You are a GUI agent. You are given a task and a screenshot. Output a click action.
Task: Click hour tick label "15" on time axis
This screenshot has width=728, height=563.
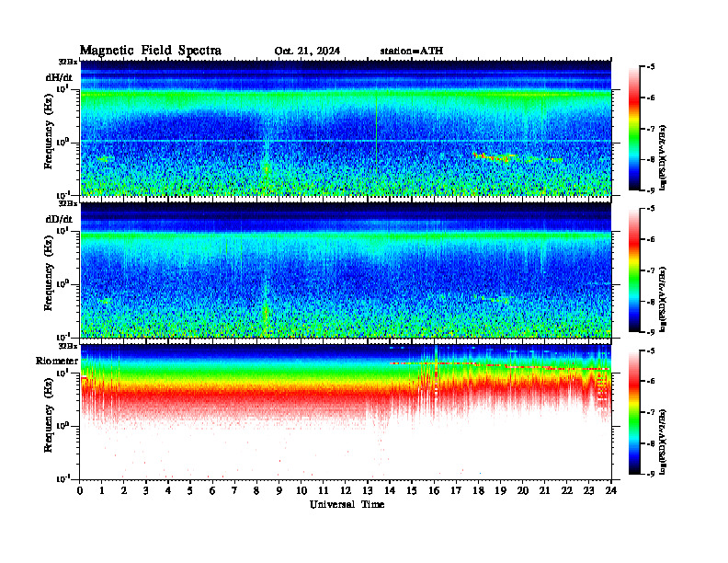[412, 491]
